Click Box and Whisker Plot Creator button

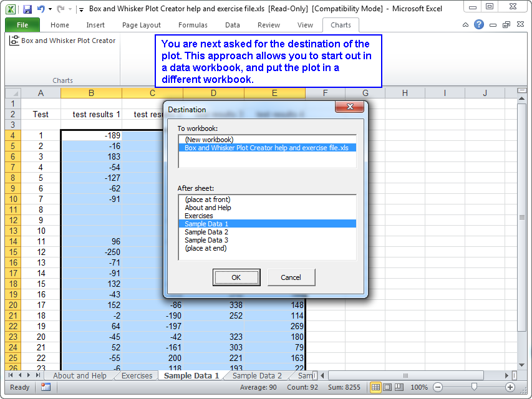pyautogui.click(x=63, y=41)
